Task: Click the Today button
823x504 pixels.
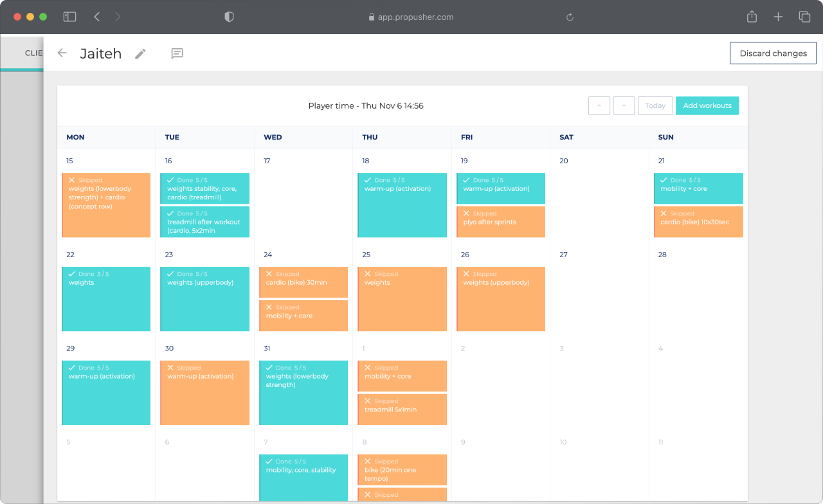Action: (655, 106)
